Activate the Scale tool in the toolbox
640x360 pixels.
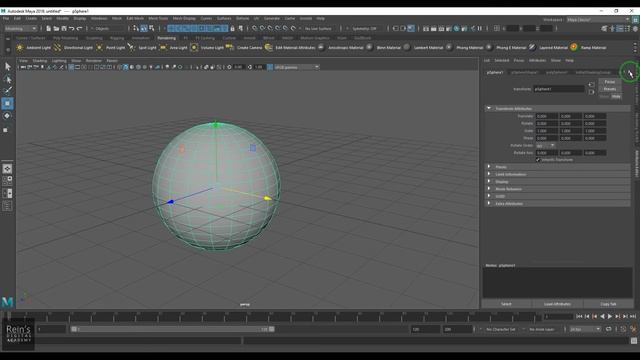point(6,130)
